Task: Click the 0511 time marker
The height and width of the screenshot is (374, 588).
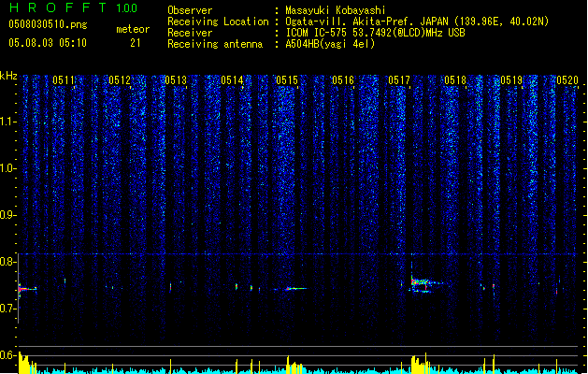Action: pyautogui.click(x=64, y=80)
